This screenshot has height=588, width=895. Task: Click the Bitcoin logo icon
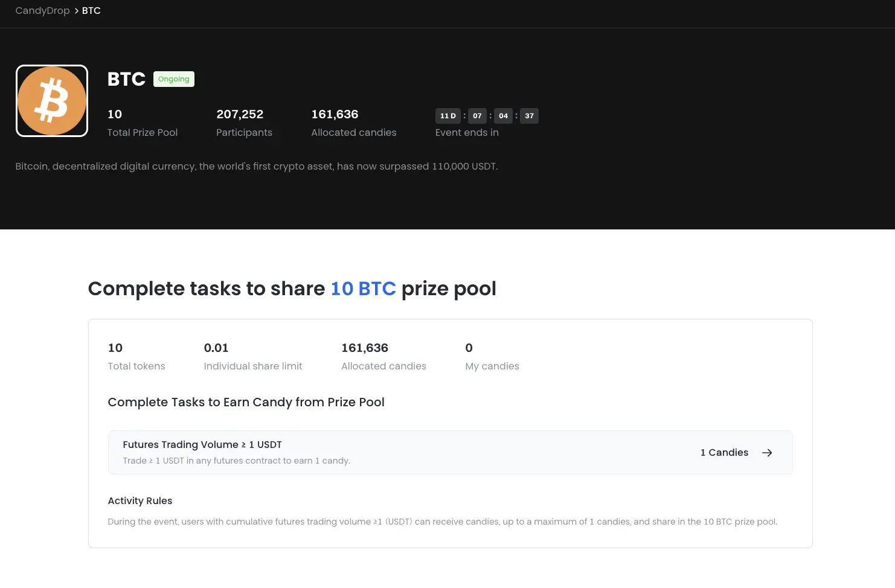coord(52,101)
